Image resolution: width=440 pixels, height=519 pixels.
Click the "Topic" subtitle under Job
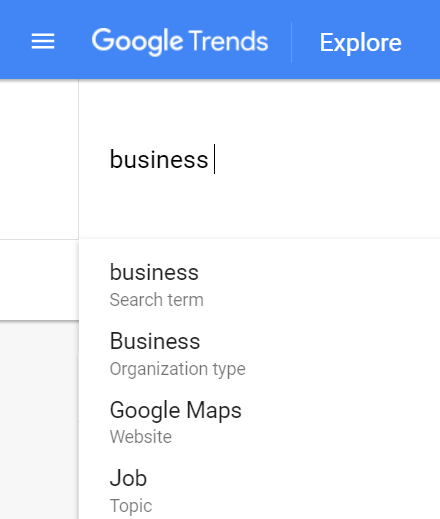131,506
